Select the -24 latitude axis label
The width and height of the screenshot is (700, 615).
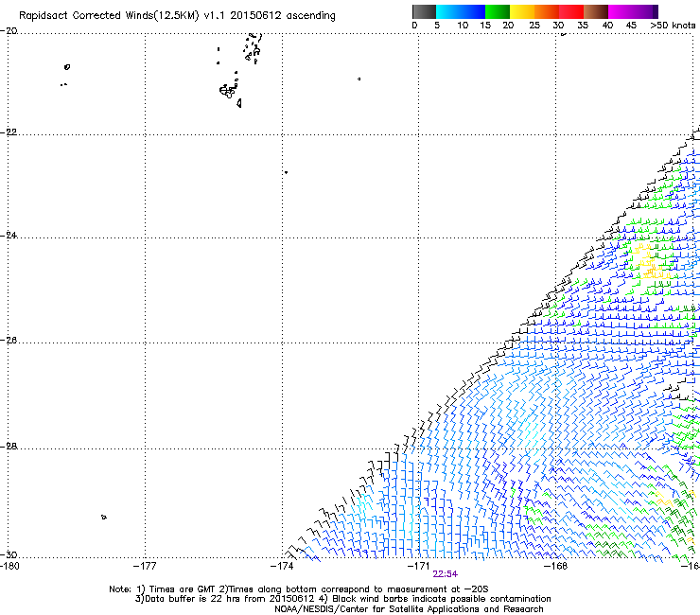(9, 235)
